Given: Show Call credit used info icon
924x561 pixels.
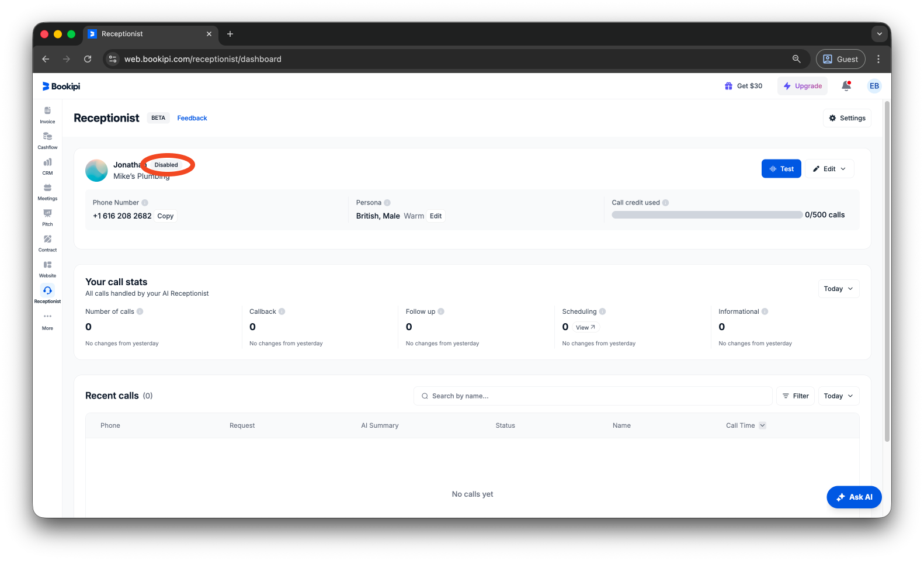Looking at the screenshot, I should tap(666, 203).
